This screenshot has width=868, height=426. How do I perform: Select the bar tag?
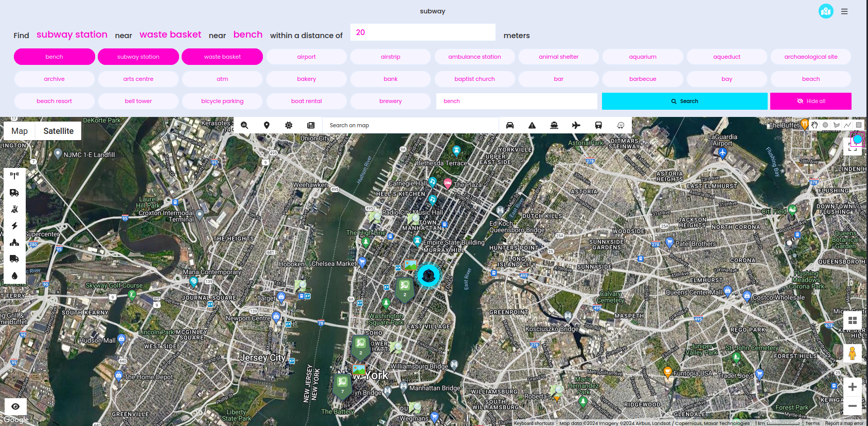[x=559, y=79]
